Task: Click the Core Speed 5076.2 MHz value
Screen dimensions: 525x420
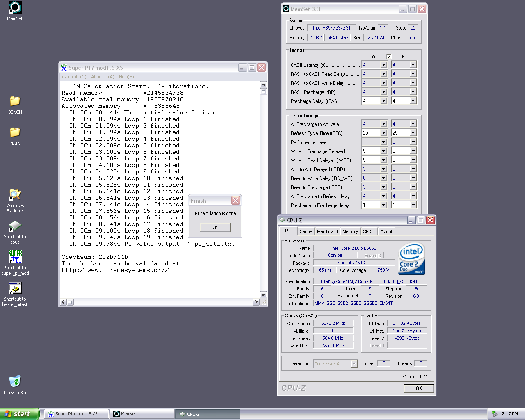Action: click(333, 323)
